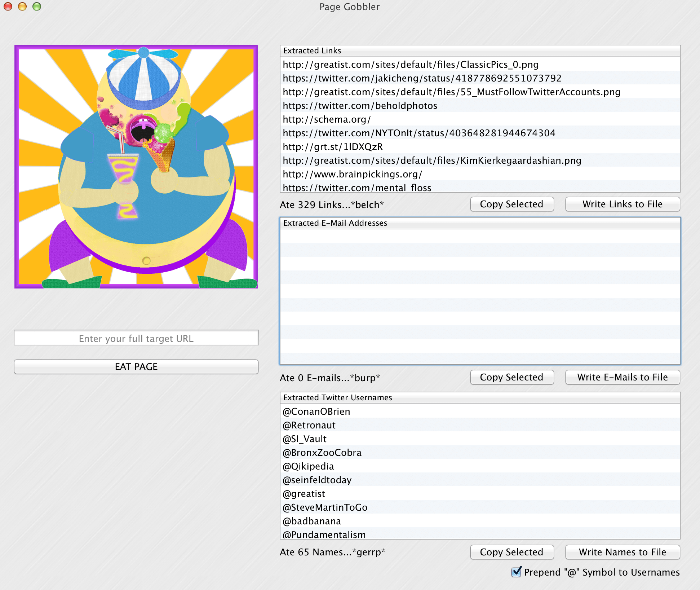Screen dimensions: 700x590
Task: Select the @ConanOBrien username
Action: click(316, 411)
